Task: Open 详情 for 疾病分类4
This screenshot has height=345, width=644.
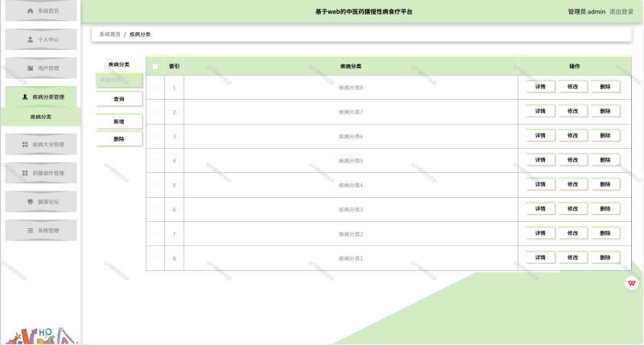Action: 540,184
